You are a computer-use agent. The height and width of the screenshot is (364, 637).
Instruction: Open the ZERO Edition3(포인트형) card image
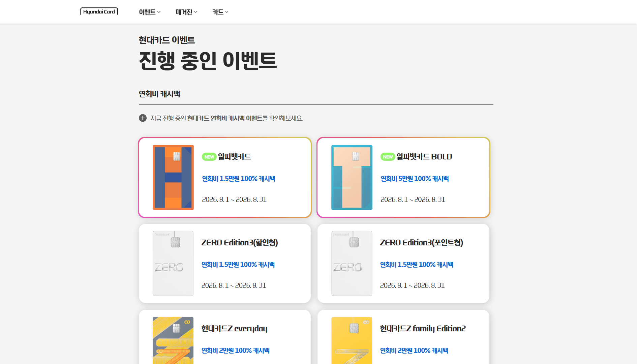coord(352,263)
